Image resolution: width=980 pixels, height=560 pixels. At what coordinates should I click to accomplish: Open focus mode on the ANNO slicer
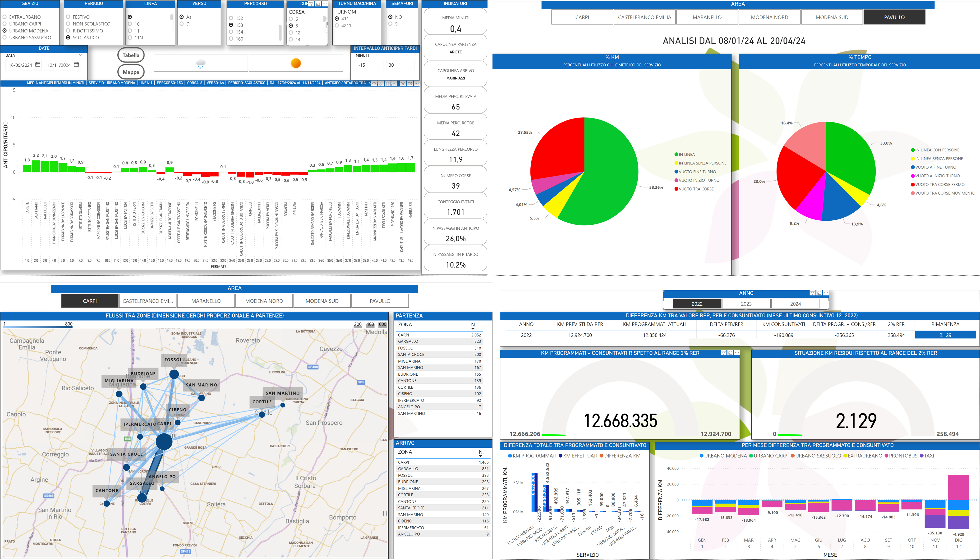tap(819, 293)
